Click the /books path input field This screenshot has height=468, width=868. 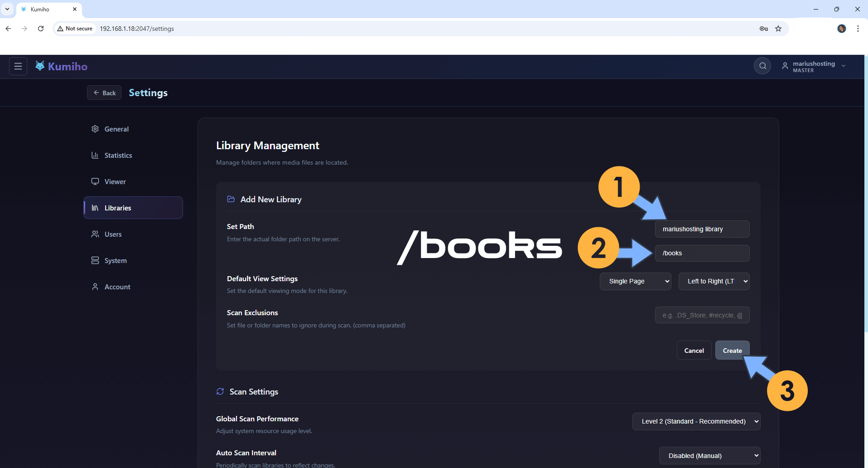point(702,253)
